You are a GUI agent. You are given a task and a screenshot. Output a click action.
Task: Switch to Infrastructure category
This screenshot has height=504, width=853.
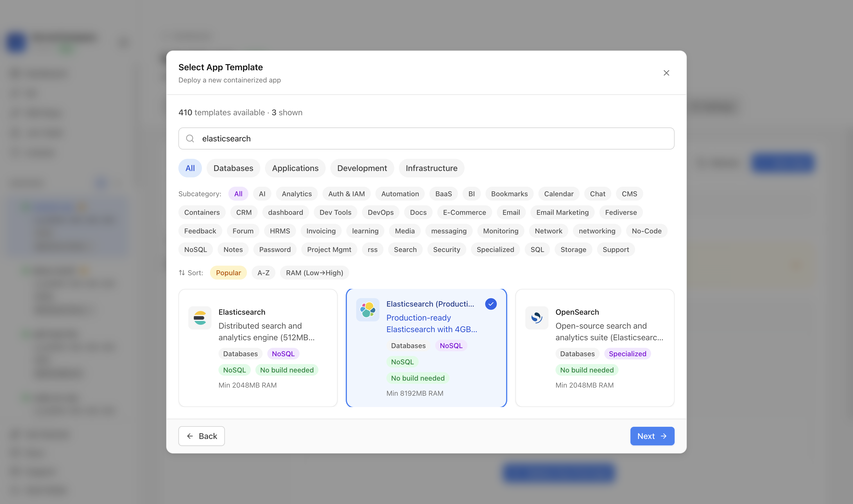coord(431,168)
